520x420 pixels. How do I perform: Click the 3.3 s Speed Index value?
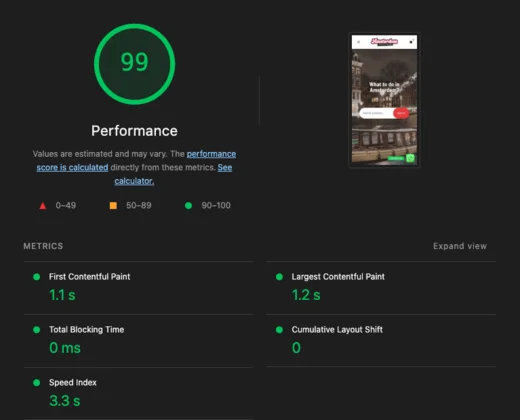click(x=65, y=401)
